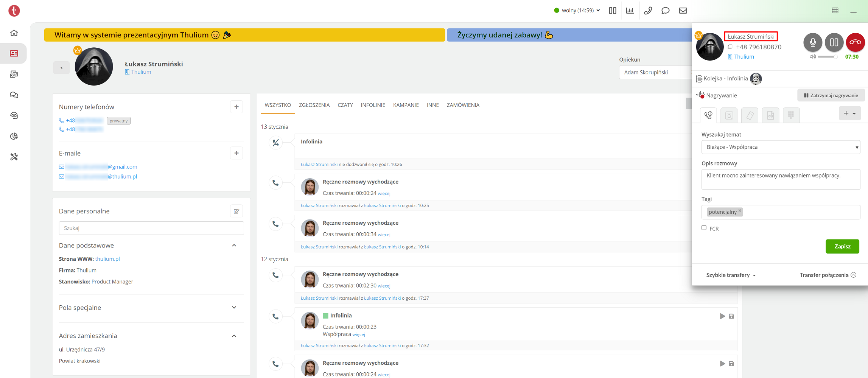Open the call center headset sidebar icon
The height and width of the screenshot is (378, 868).
pyautogui.click(x=14, y=115)
